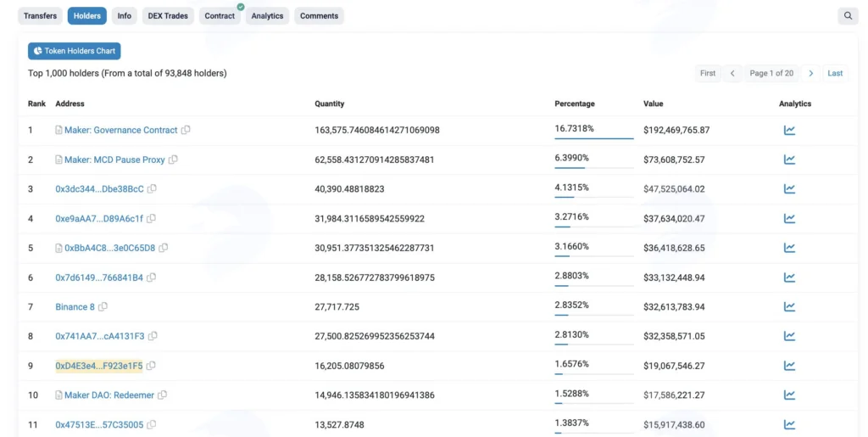Open address 0xe9aAA7...D89A6c1f
This screenshot has height=437, width=868.
(x=99, y=218)
